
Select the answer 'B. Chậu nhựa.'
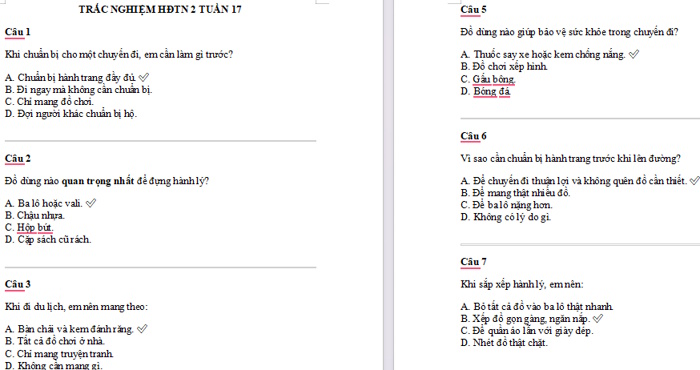click(35, 216)
